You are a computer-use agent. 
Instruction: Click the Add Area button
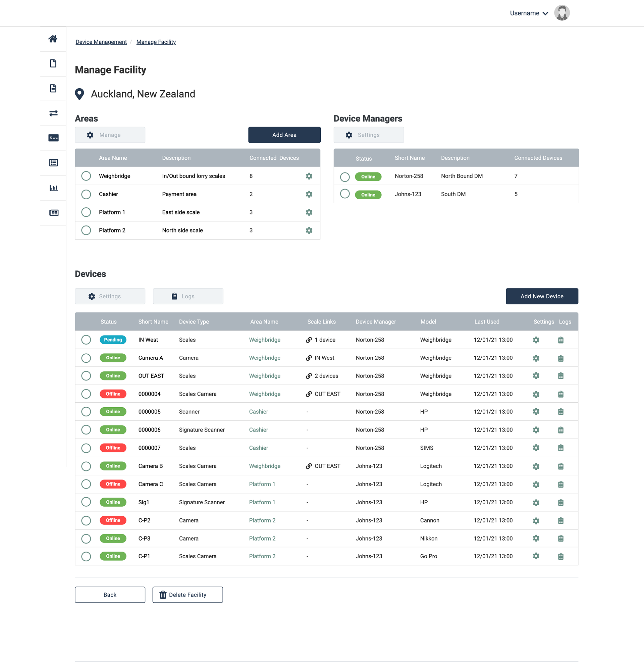click(x=284, y=135)
